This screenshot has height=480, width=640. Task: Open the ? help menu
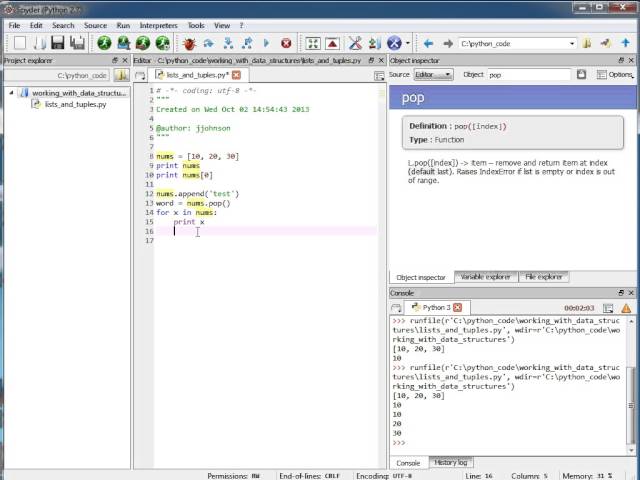pos(242,25)
